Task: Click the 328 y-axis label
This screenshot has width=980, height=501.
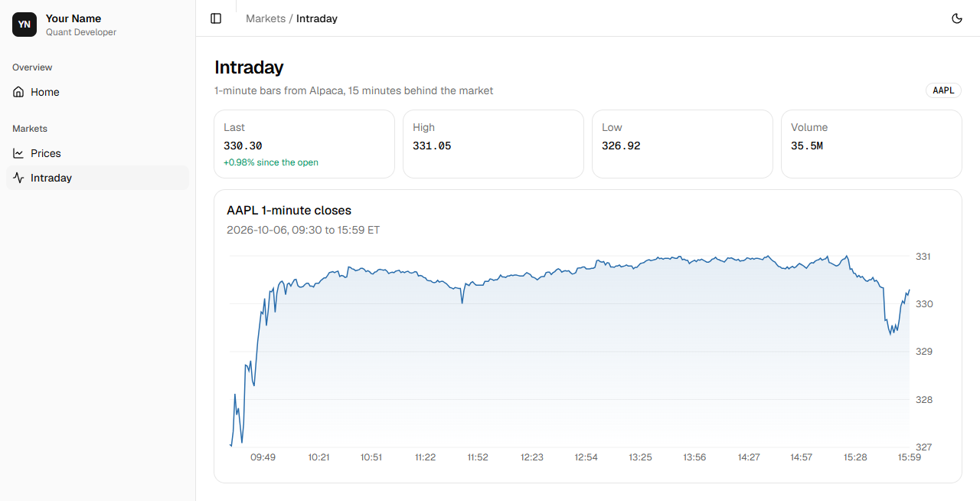Action: click(x=924, y=400)
